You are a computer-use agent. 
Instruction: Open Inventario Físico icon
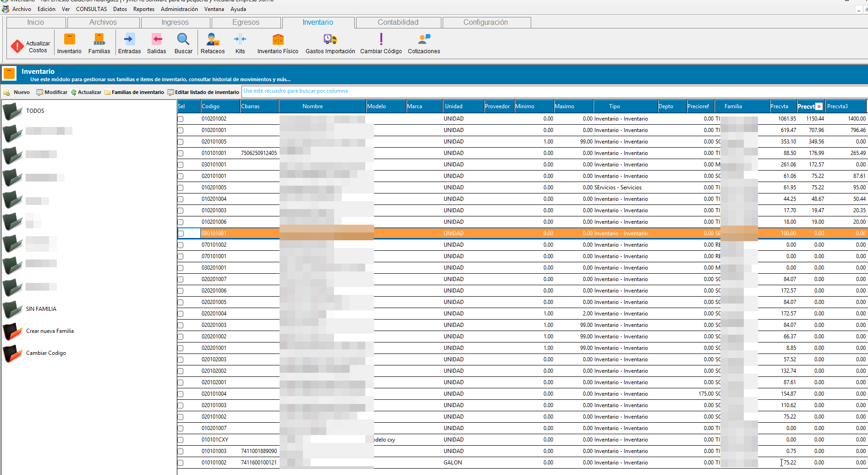278,39
